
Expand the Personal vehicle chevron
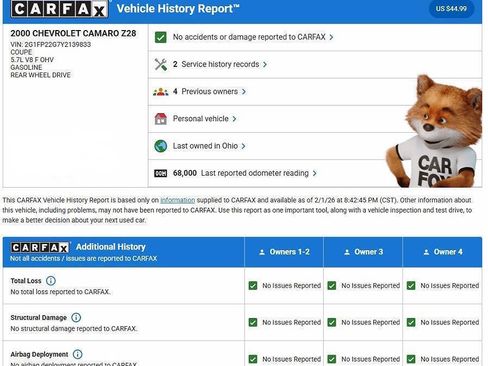234,119
